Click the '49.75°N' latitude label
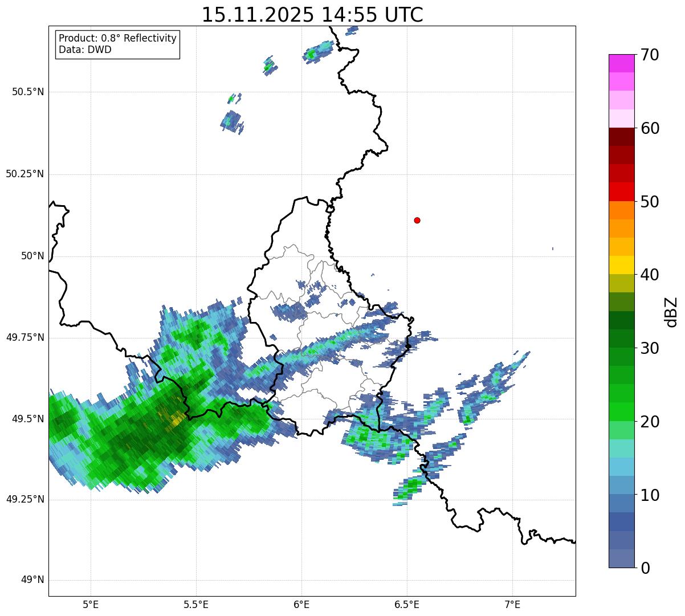The width and height of the screenshot is (685, 616). pos(25,337)
